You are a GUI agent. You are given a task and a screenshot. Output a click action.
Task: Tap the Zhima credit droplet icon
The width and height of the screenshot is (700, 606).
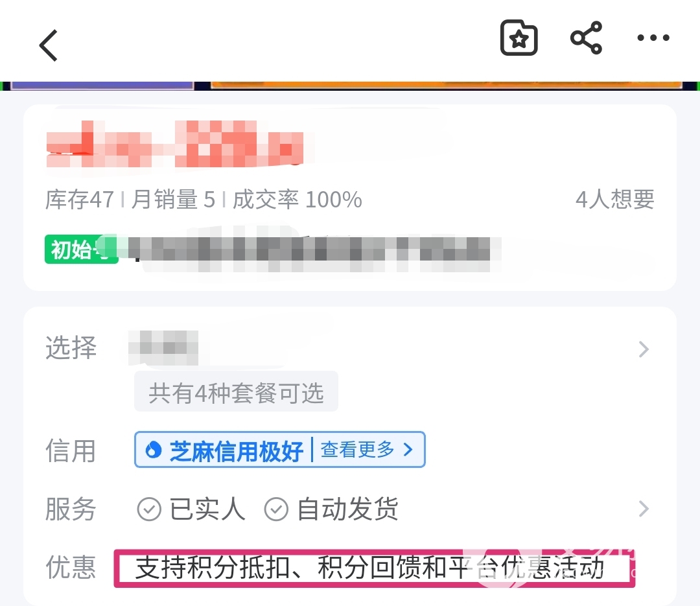click(153, 450)
